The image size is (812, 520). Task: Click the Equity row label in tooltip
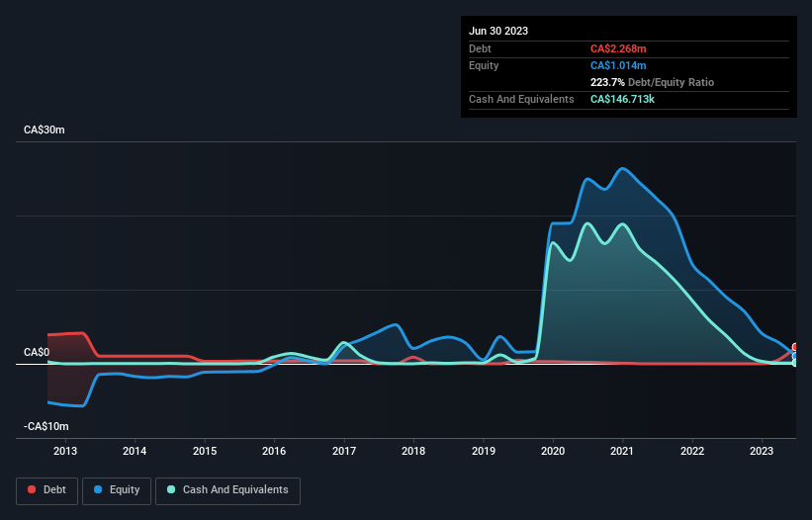pyautogui.click(x=484, y=65)
